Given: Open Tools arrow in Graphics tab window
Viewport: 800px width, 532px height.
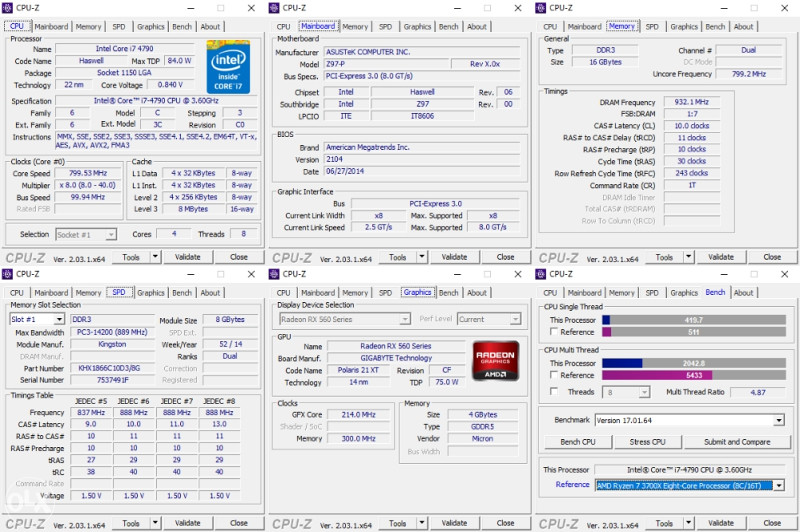Looking at the screenshot, I should click(422, 523).
